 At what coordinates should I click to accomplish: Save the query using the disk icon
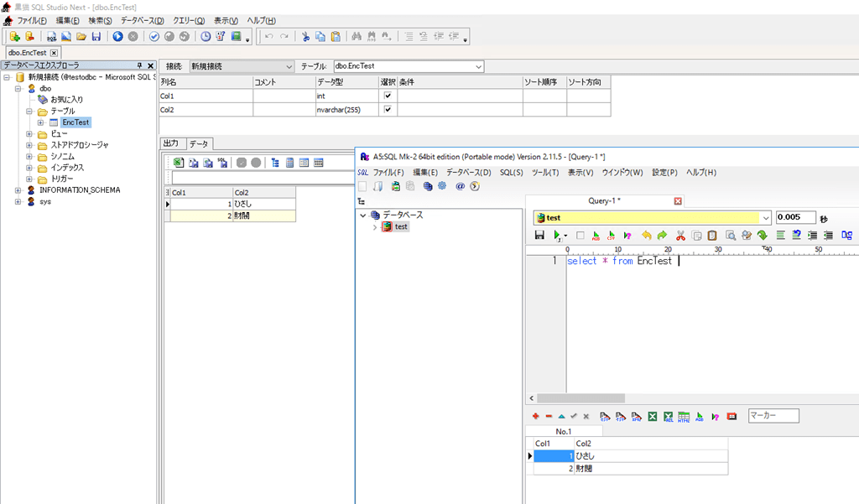[x=540, y=236]
